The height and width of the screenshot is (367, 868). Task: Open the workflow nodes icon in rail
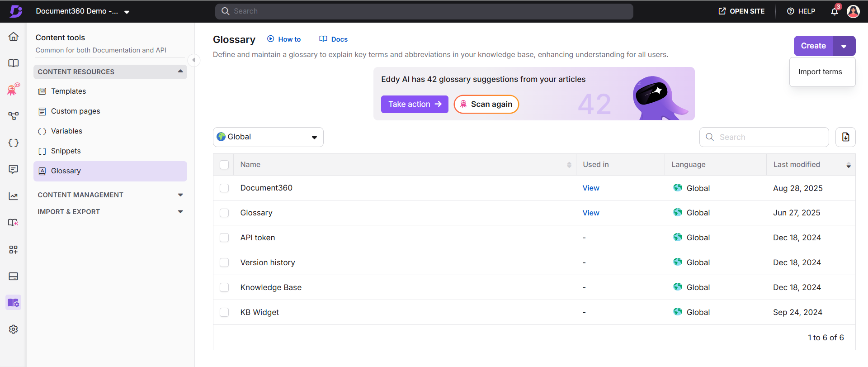point(14,116)
